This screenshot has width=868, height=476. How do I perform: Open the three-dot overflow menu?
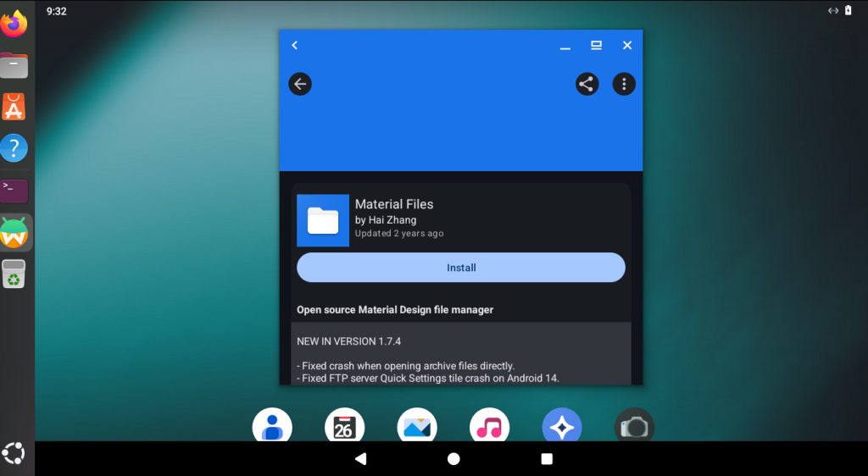click(624, 84)
